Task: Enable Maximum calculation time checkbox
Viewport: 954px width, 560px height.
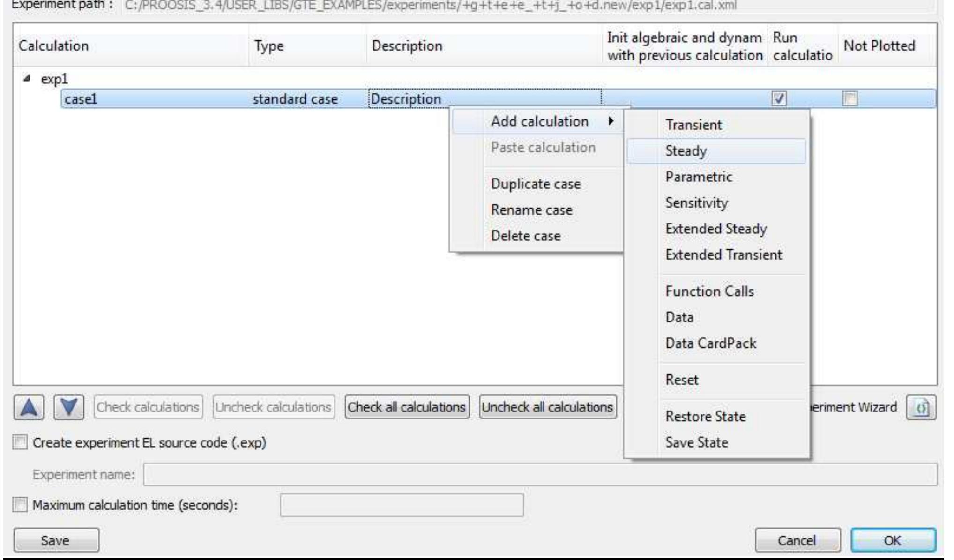Action: 20,505
